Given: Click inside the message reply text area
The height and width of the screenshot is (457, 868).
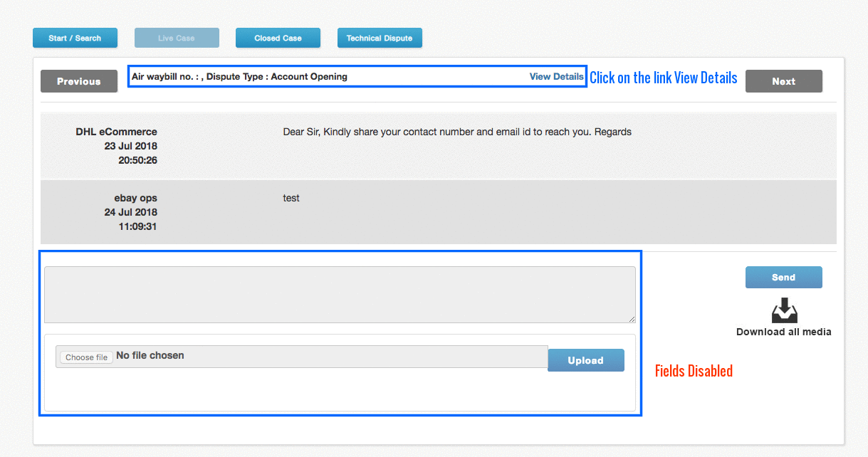Looking at the screenshot, I should pyautogui.click(x=340, y=294).
